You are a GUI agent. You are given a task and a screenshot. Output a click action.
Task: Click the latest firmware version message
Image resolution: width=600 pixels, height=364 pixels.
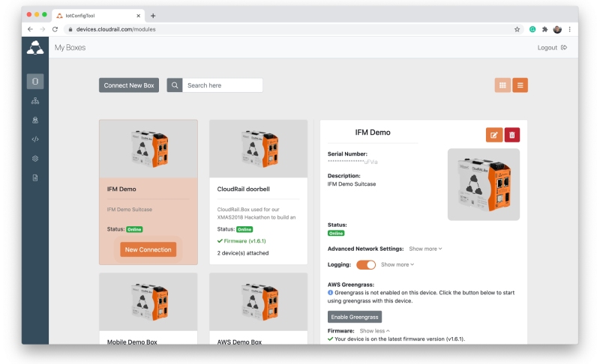pyautogui.click(x=400, y=339)
